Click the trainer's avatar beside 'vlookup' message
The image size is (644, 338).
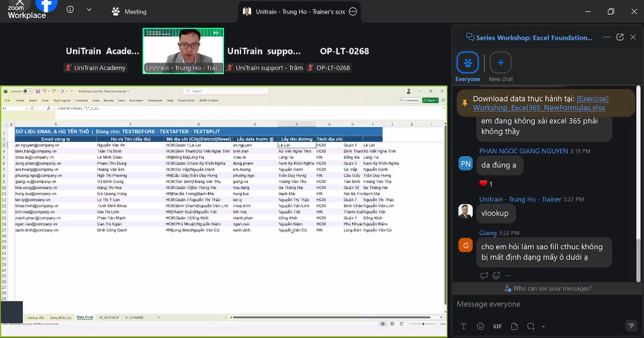(x=465, y=211)
